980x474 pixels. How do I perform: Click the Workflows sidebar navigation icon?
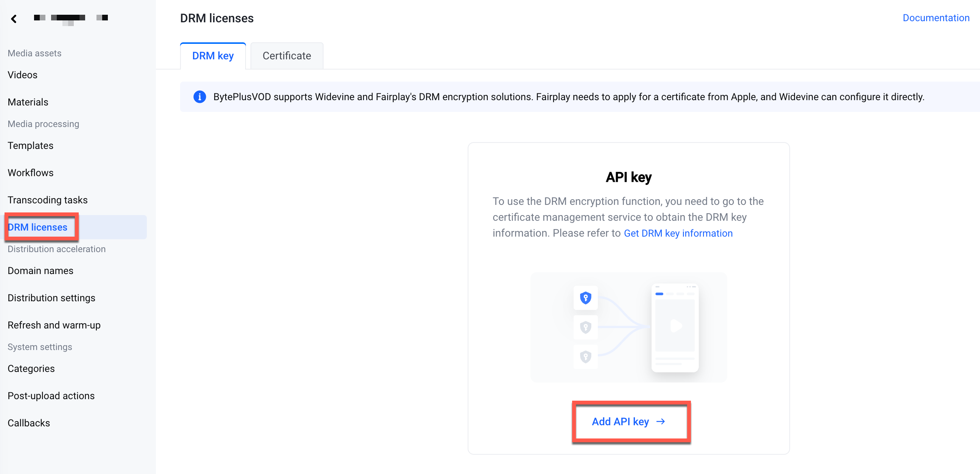[30, 172]
